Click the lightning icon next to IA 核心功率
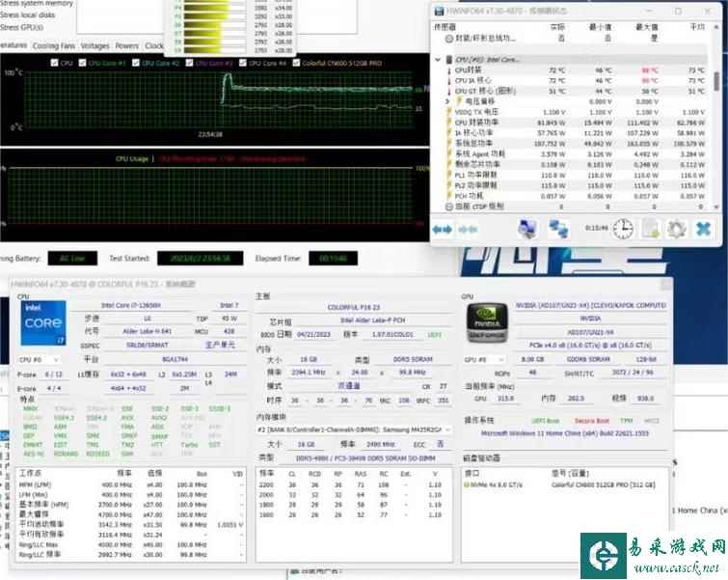 [x=449, y=133]
